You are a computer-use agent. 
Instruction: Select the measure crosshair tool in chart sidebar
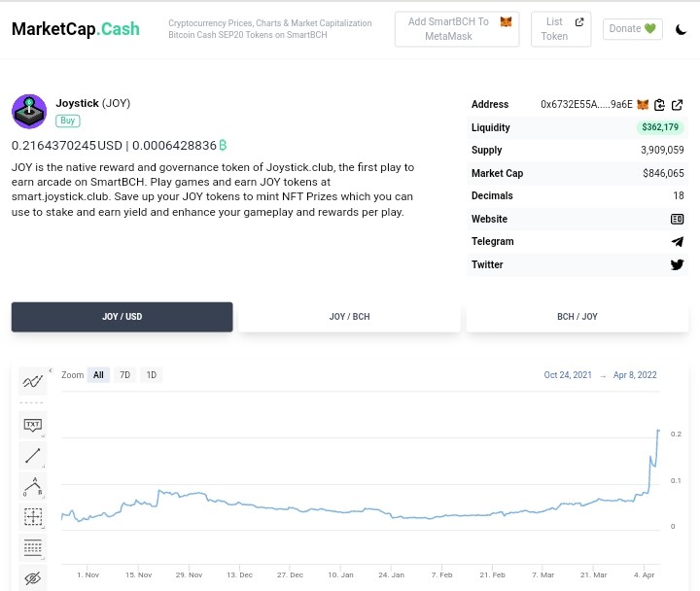click(33, 517)
